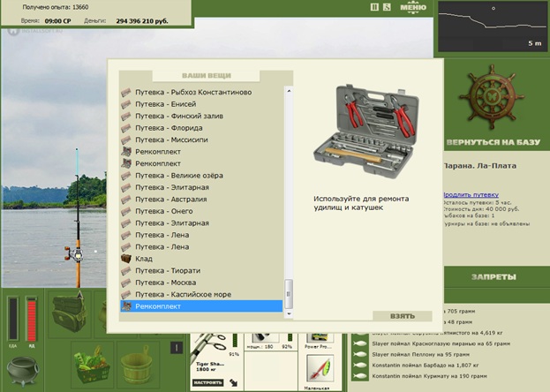
Task: Click the red health level bar
Action: pos(32,319)
